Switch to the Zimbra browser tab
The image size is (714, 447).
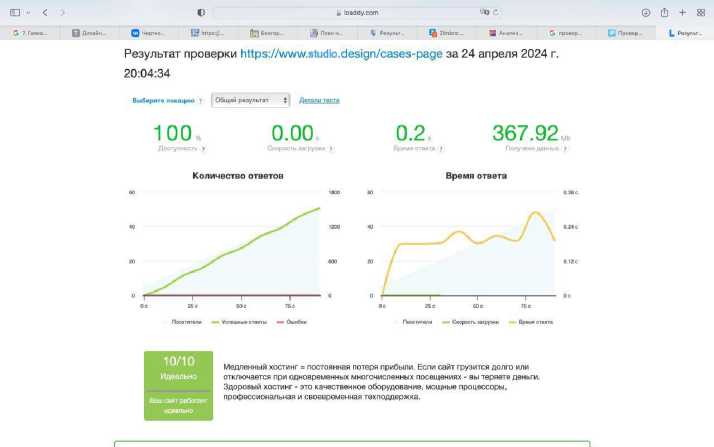448,33
